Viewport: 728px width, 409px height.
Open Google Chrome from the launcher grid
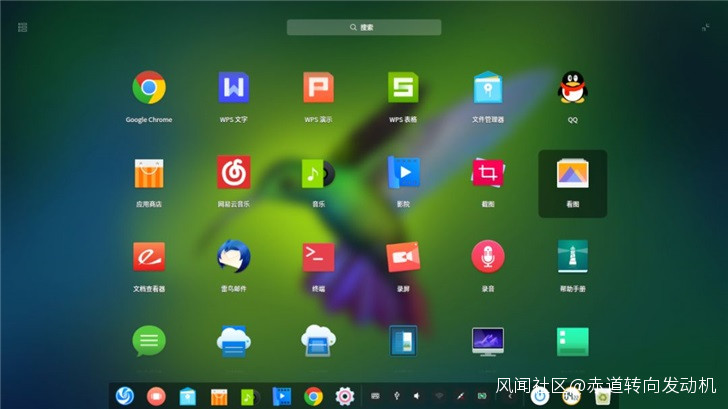pyautogui.click(x=149, y=87)
